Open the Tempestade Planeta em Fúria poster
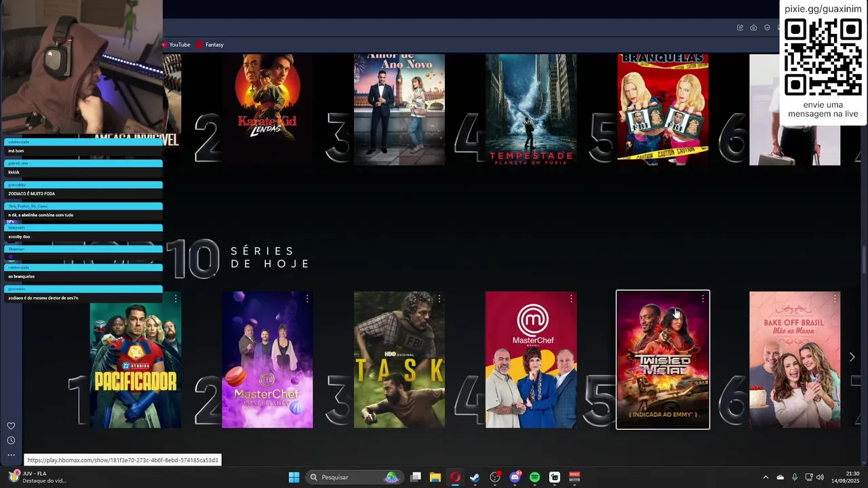Screen dimensions: 868x488 coord(531,110)
